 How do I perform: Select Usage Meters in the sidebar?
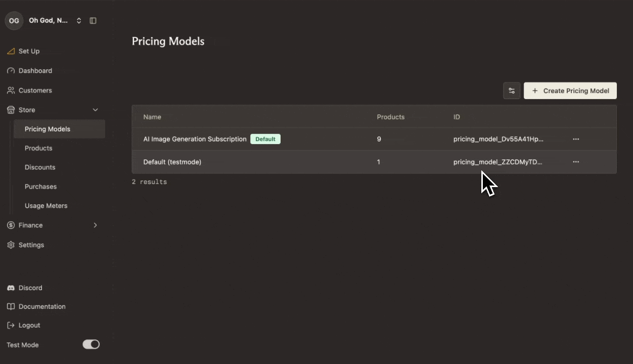(x=46, y=206)
